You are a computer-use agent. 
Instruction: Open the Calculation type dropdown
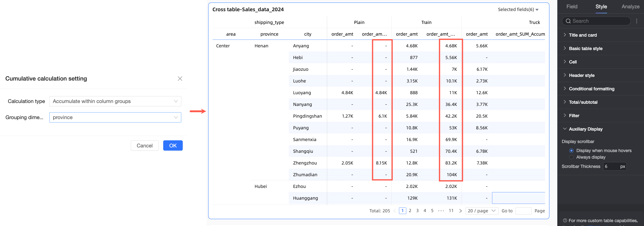pos(115,101)
